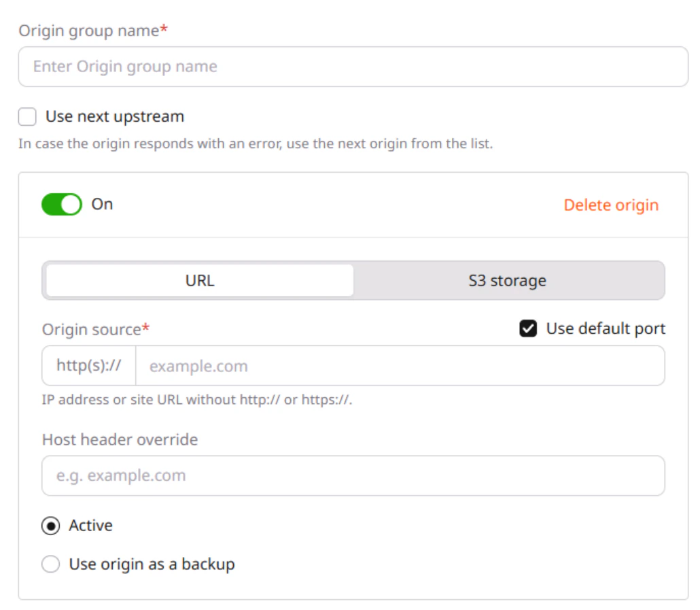700x610 pixels.
Task: Toggle the "Use default port" checkbox
Action: [527, 328]
